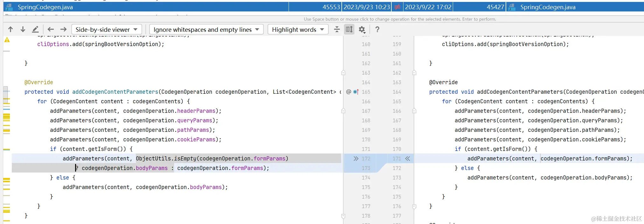
Task: Open help with the question mark icon
Action: pyautogui.click(x=377, y=30)
